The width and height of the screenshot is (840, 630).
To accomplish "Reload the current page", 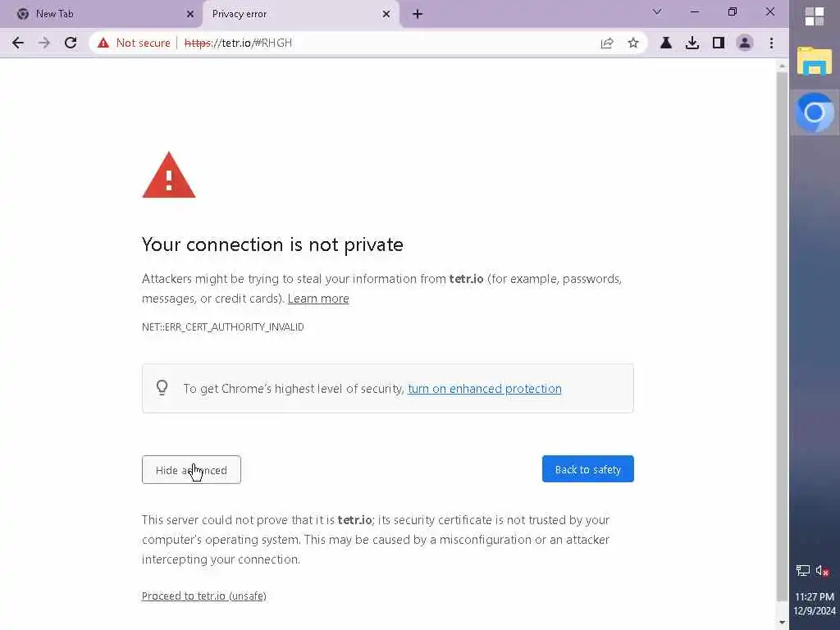I will pos(71,43).
